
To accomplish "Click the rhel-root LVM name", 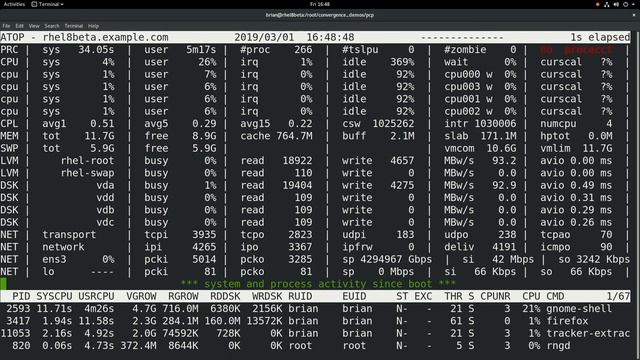I will [x=87, y=161].
